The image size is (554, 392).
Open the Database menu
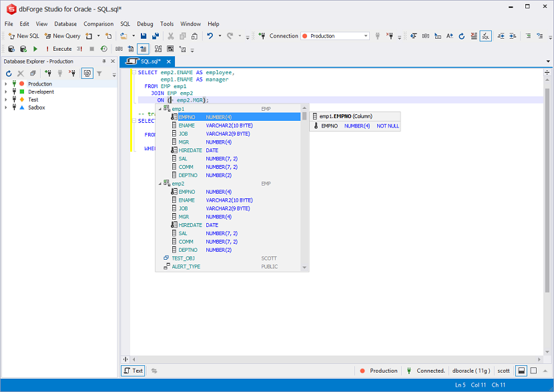pyautogui.click(x=65, y=23)
